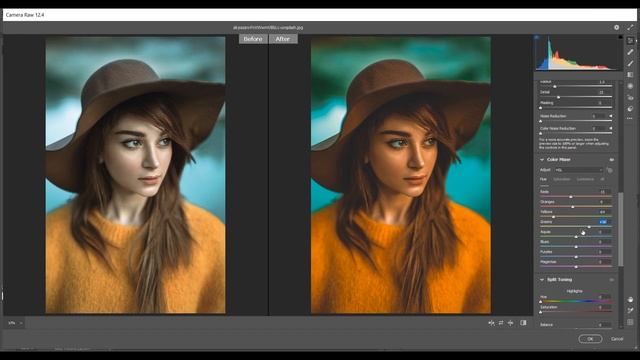Toggle full screen mode icon

[x=630, y=27]
